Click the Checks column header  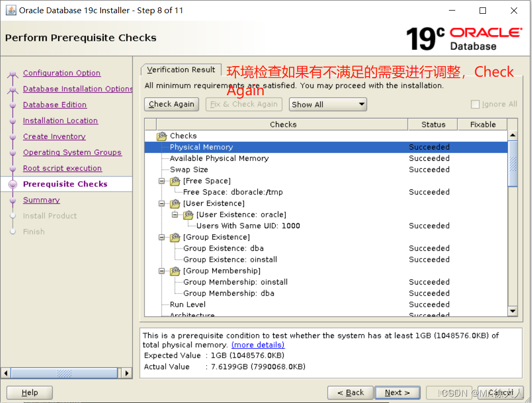[x=282, y=124]
